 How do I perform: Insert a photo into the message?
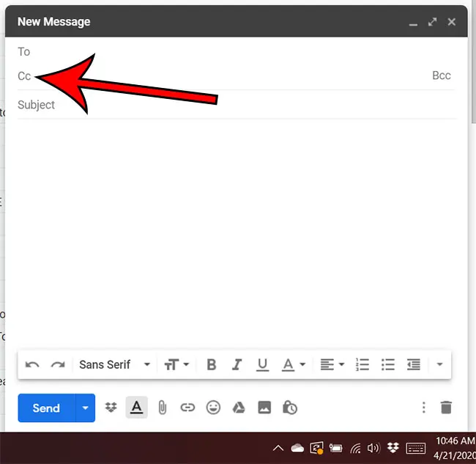(x=264, y=408)
